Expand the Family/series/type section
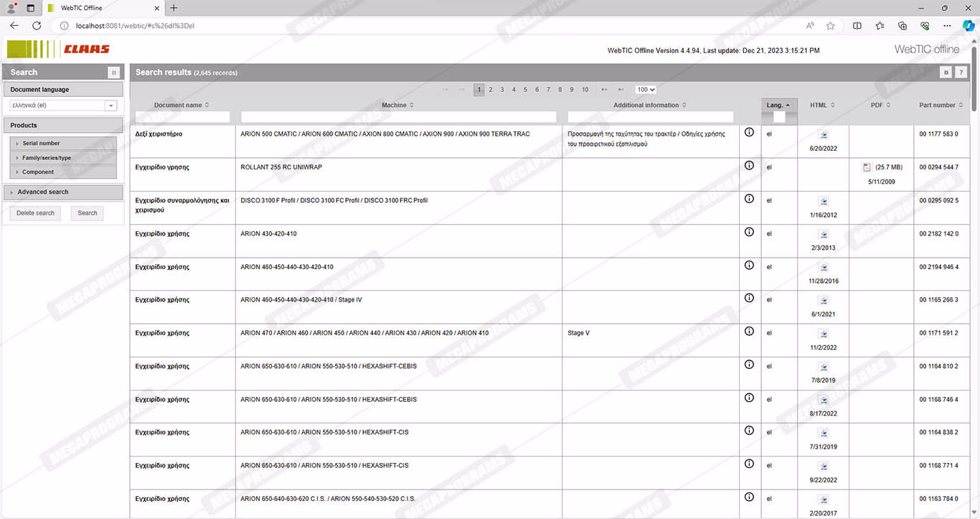Viewport: 980px width, 519px height. point(63,158)
